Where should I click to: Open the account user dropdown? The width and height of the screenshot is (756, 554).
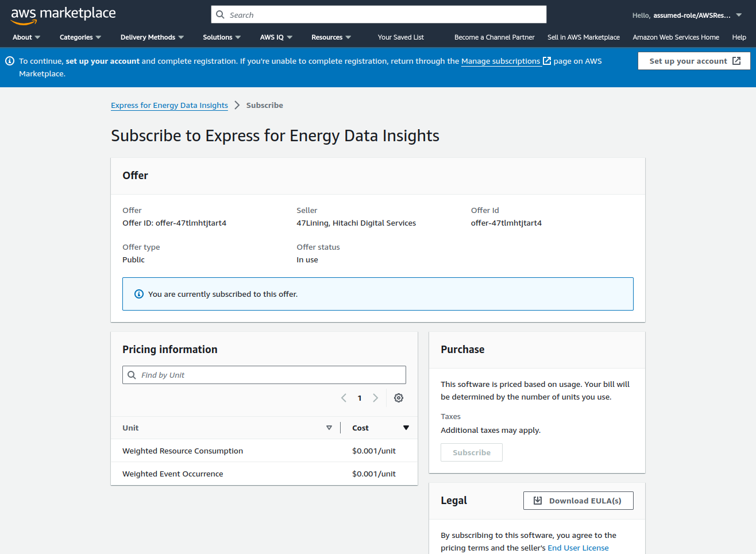687,16
